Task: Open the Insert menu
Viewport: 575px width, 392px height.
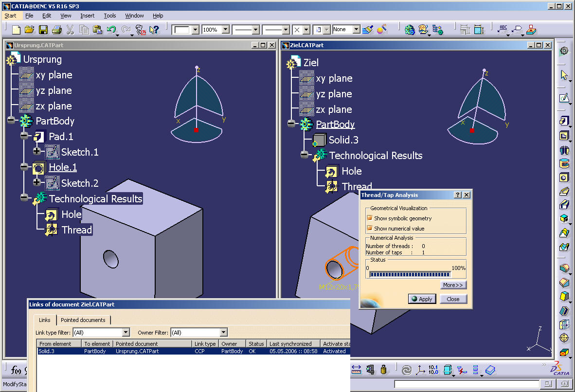Action: 87,16
